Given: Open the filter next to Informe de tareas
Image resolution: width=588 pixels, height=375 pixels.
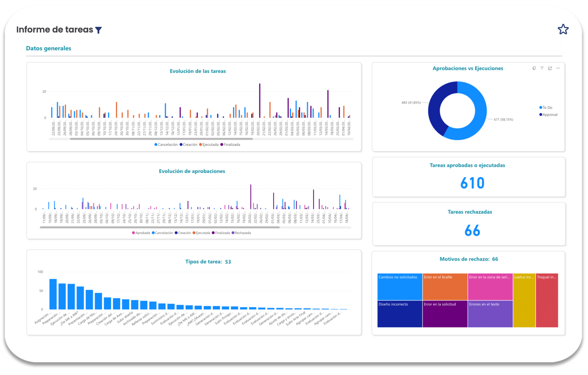Looking at the screenshot, I should (98, 30).
